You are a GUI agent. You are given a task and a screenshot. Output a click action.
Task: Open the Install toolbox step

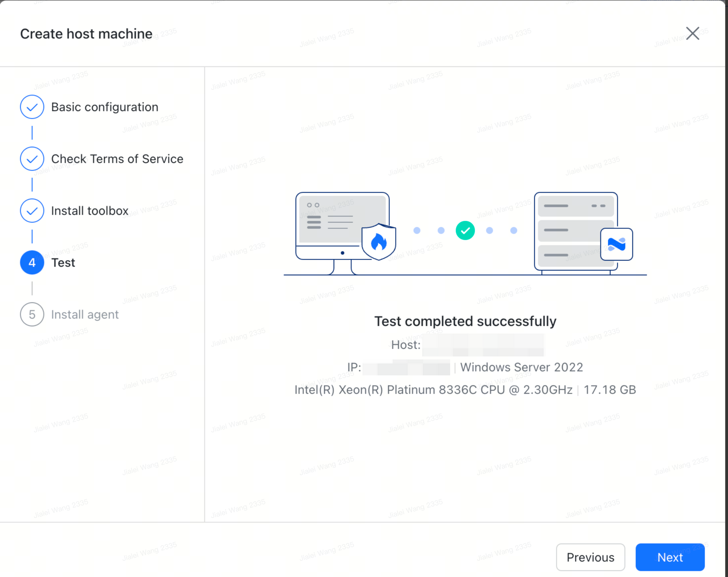[89, 211]
